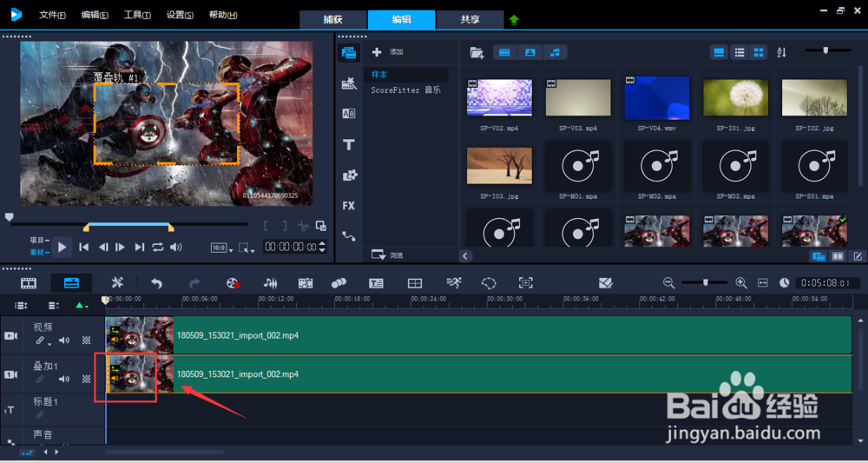Toggle repeat playback
Screen dimensions: 868x463
pyautogui.click(x=158, y=247)
